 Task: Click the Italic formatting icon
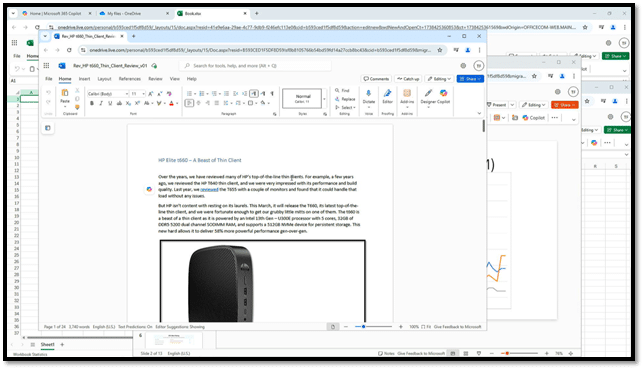click(101, 103)
